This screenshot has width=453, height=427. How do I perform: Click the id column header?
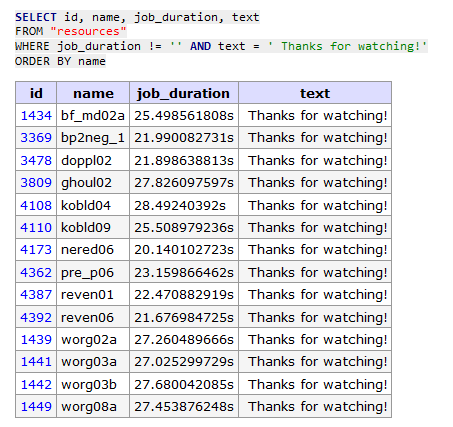tap(36, 93)
